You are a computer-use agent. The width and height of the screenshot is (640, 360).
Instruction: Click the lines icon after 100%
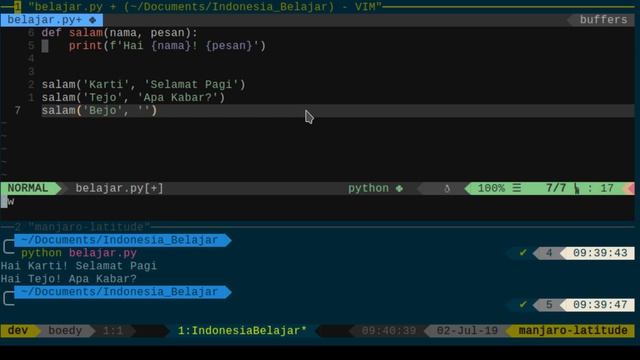(517, 188)
